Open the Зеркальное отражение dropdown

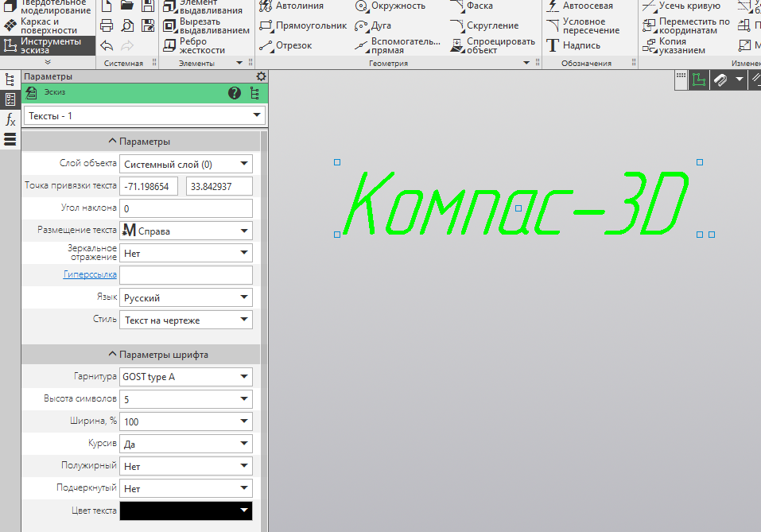coord(186,253)
